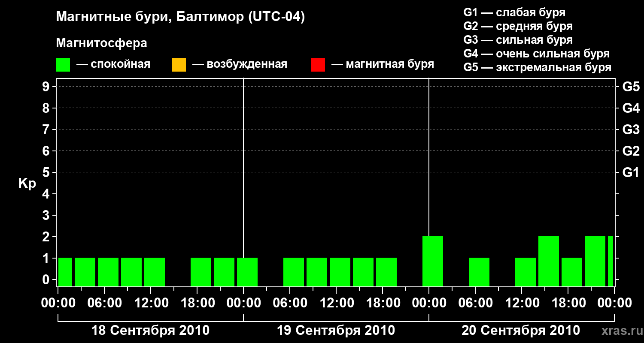Click the Kp 1 bar at 08:00–11:00 on 18 Сентября
The width and height of the screenshot is (644, 343).
tap(131, 272)
